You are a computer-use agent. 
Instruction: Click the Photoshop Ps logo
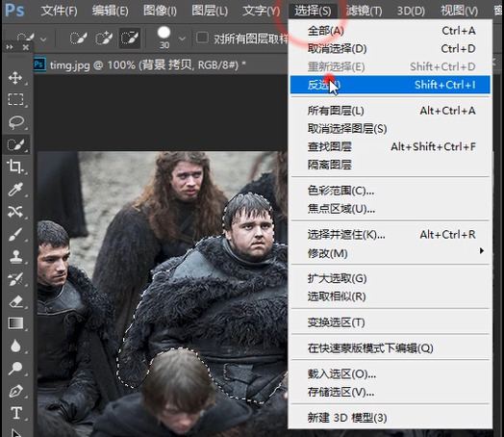click(14, 11)
